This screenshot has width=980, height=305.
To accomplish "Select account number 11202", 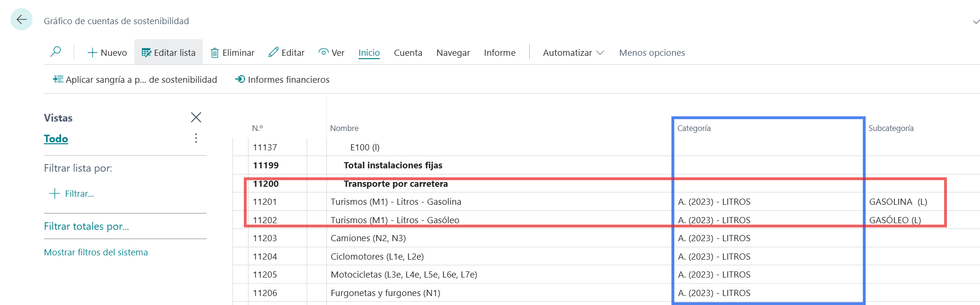I will (x=265, y=220).
